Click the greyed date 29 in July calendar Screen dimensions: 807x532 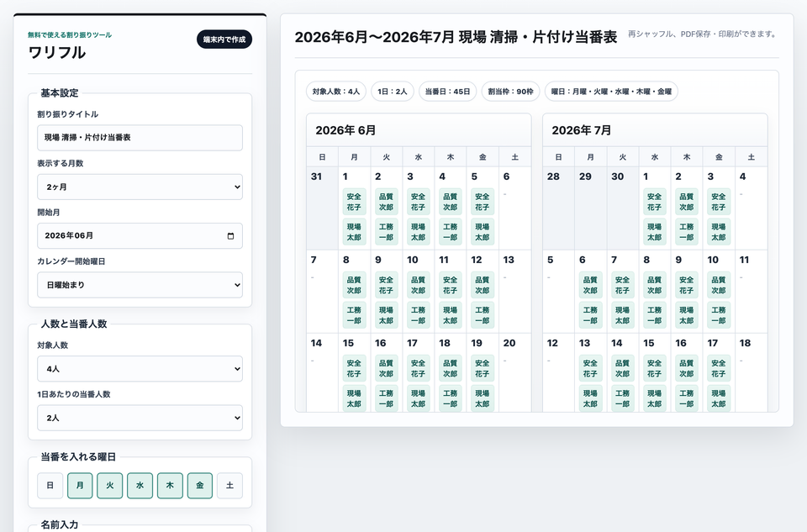pyautogui.click(x=585, y=176)
